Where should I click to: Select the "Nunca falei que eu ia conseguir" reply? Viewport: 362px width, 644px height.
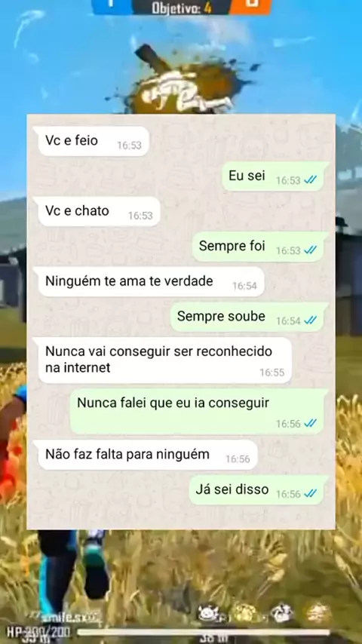click(x=199, y=412)
